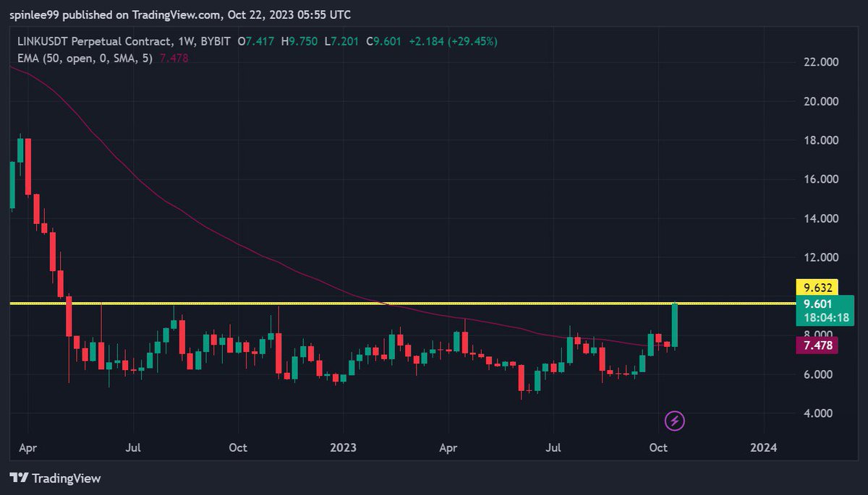Click the latest large green weekly candle
868x495 pixels.
[x=675, y=325]
